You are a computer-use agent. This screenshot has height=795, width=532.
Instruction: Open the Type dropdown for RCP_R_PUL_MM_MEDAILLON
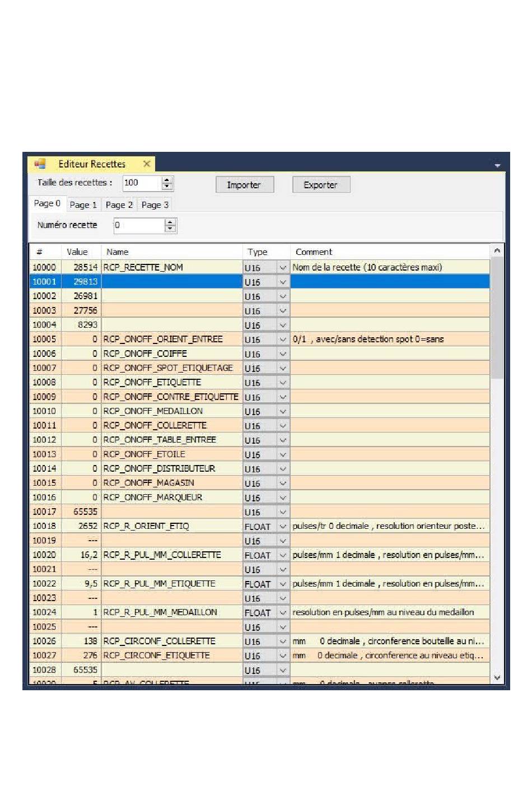click(283, 613)
